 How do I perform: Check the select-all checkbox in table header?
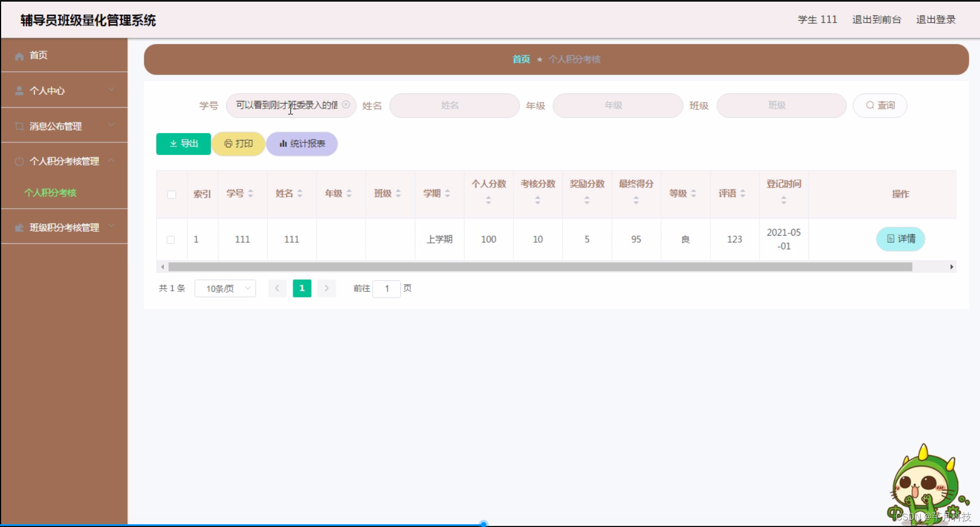[172, 194]
